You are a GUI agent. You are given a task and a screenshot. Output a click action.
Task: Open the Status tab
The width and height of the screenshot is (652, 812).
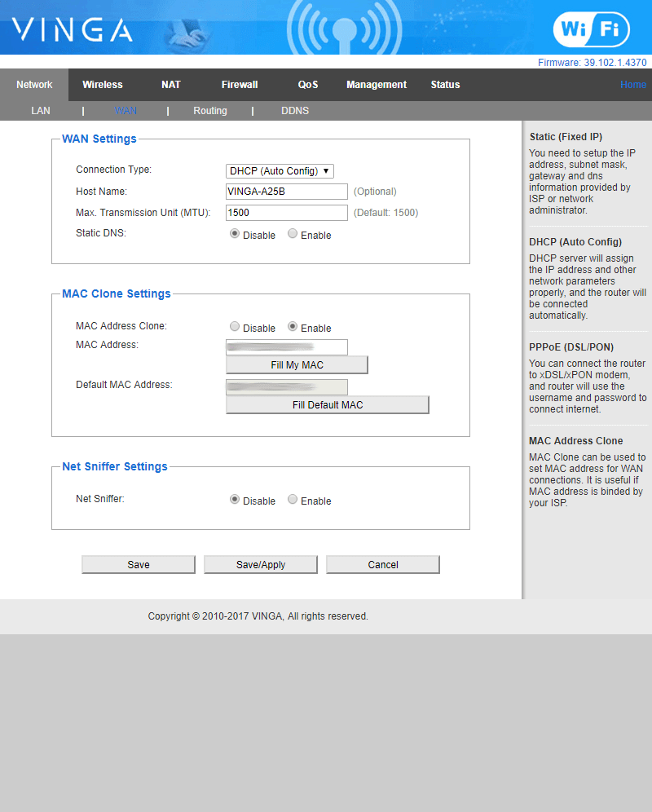click(445, 85)
